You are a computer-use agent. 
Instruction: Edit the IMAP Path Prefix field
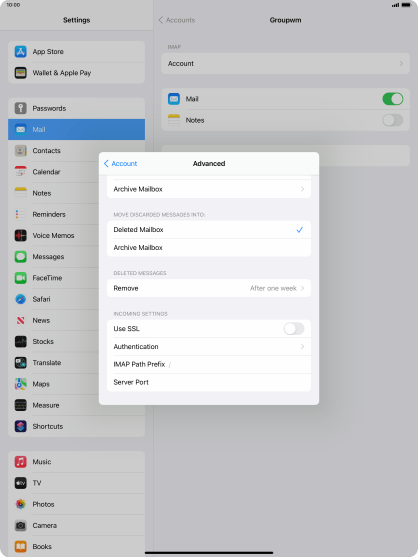pos(209,364)
